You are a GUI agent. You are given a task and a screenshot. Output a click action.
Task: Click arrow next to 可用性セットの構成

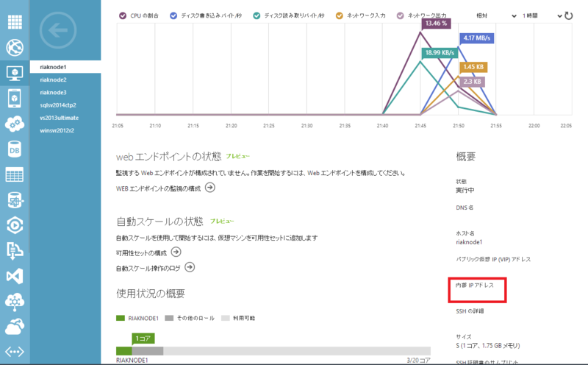click(x=176, y=252)
